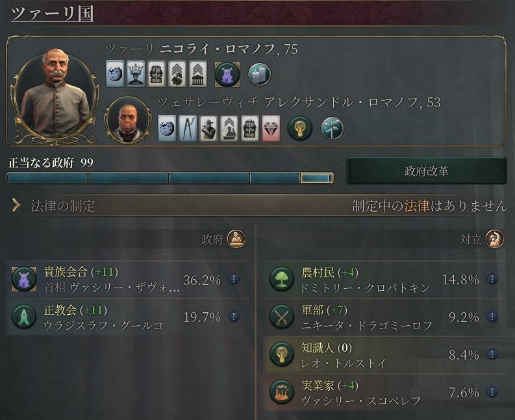Click the praying hands 正教会 icon
The height and width of the screenshot is (420, 515).
[23, 317]
